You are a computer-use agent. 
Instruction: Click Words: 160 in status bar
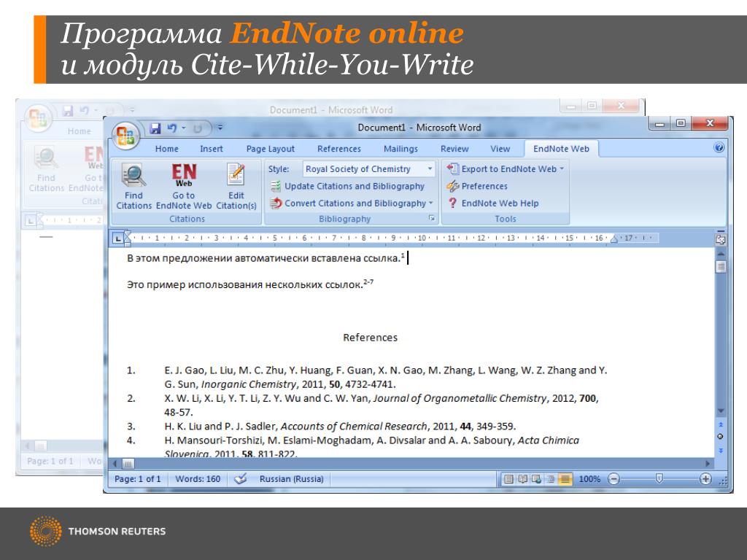198,479
